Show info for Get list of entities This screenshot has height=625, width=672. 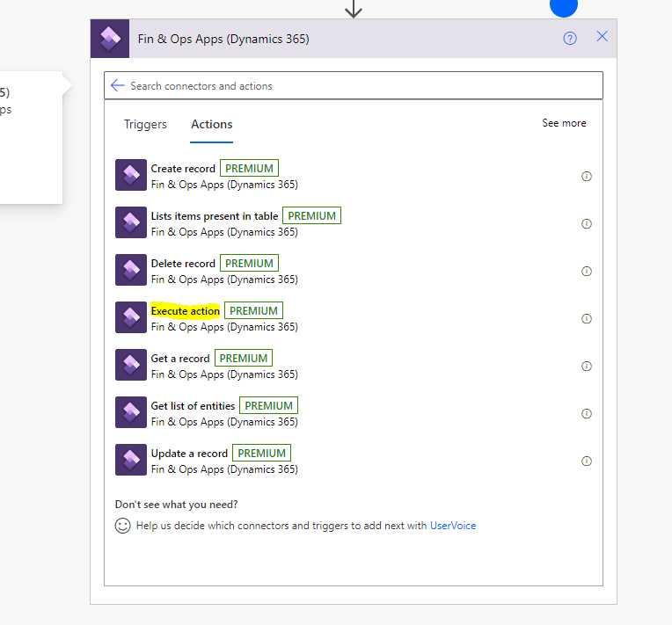(x=587, y=414)
